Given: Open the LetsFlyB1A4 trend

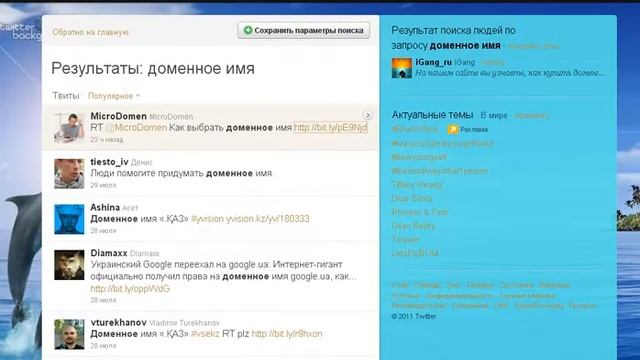Looking at the screenshot, I should coord(415,253).
